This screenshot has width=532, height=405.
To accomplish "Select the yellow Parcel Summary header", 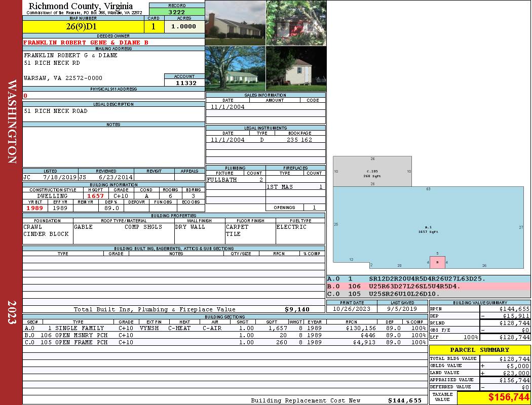I will (480, 350).
